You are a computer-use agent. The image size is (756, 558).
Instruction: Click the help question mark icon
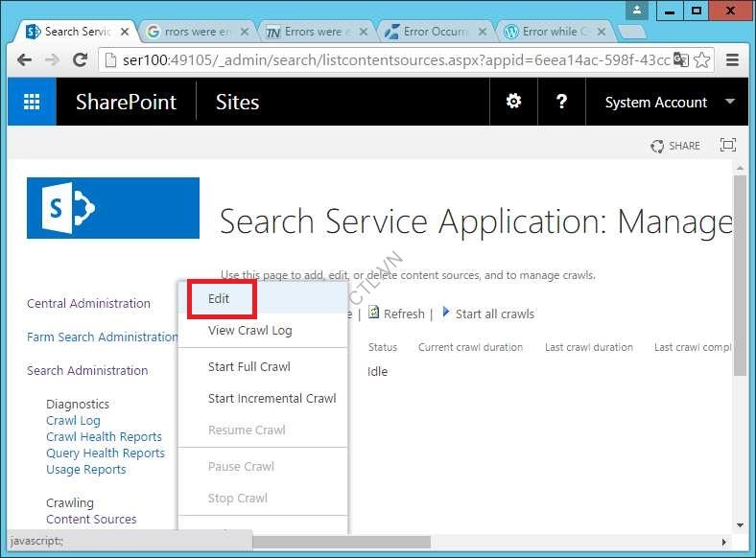pyautogui.click(x=561, y=102)
